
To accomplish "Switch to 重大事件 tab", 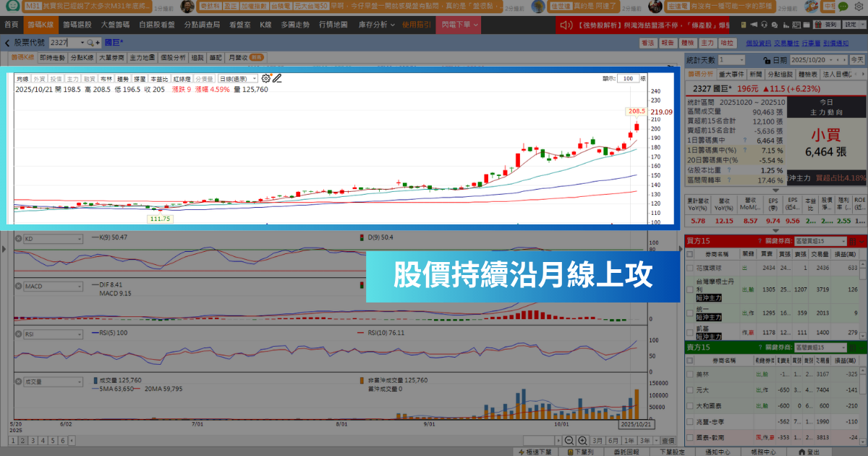I will pos(731,74).
